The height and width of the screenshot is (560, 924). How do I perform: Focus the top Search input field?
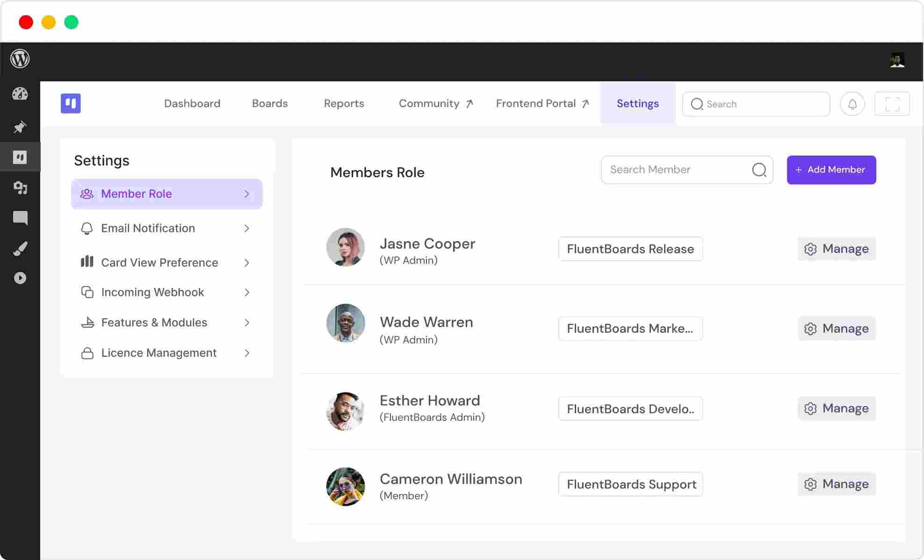756,104
